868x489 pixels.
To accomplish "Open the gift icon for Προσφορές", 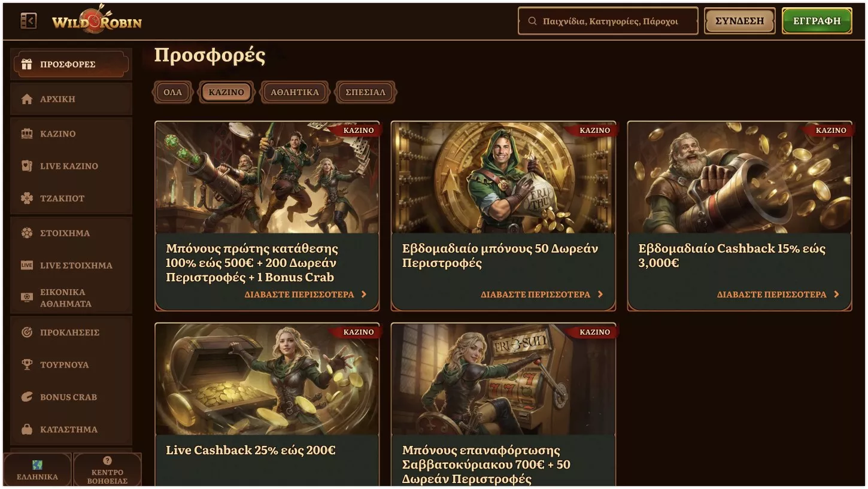I will pos(26,64).
